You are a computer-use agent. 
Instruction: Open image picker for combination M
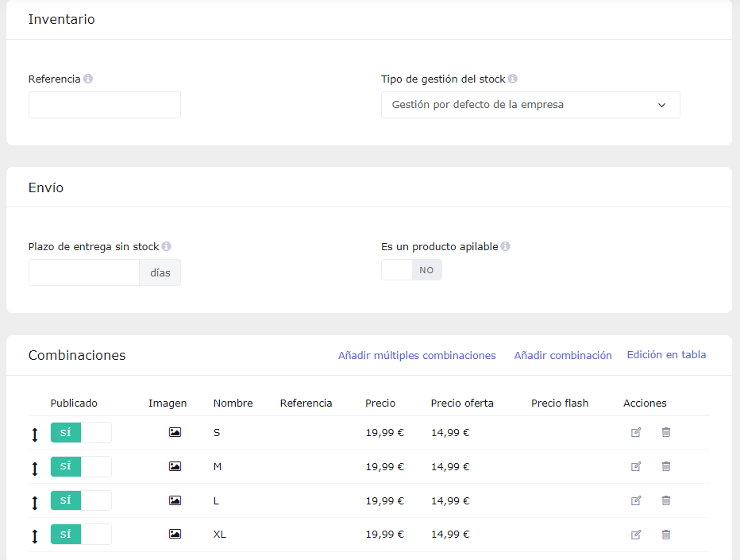coord(175,466)
